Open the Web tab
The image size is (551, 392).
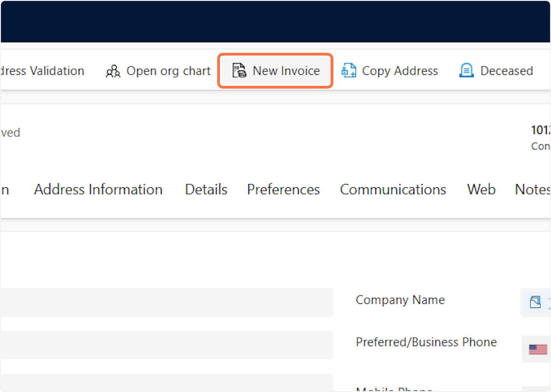pyautogui.click(x=481, y=189)
